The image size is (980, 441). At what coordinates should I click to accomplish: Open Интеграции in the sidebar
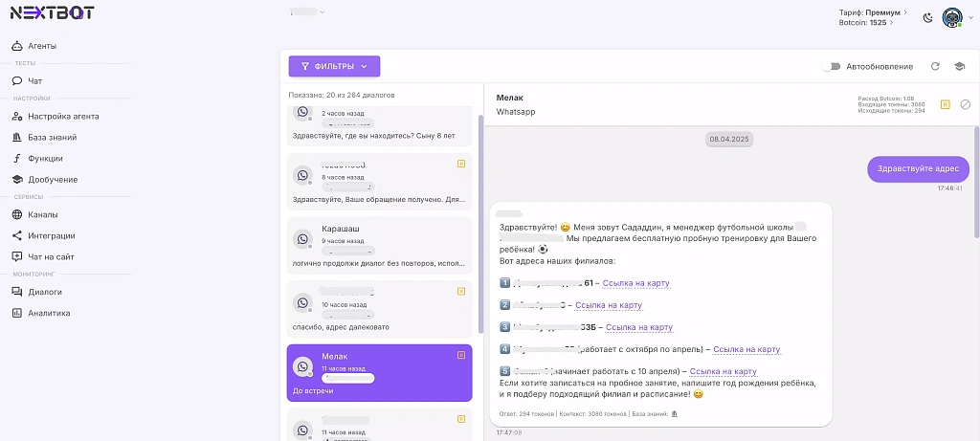[51, 235]
